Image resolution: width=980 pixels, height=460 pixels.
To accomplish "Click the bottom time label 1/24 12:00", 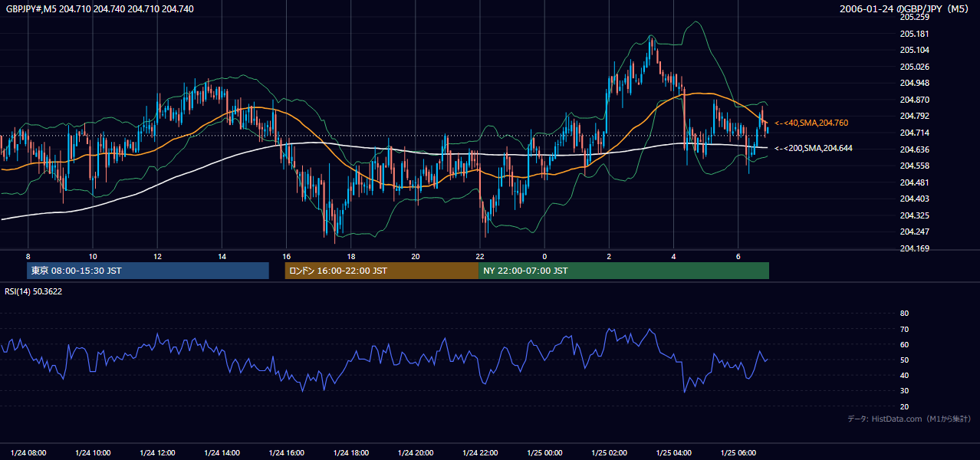I will pyautogui.click(x=157, y=452).
